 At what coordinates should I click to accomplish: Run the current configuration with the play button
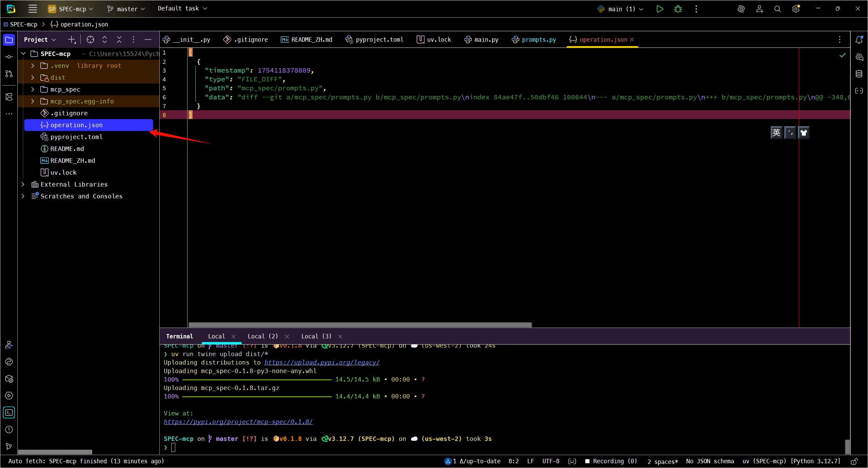click(659, 9)
